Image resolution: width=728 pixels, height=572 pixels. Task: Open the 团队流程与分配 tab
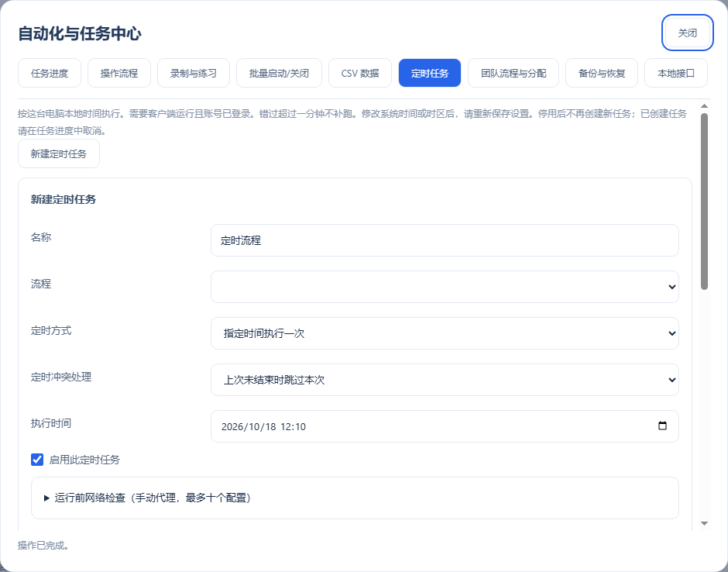(x=513, y=73)
